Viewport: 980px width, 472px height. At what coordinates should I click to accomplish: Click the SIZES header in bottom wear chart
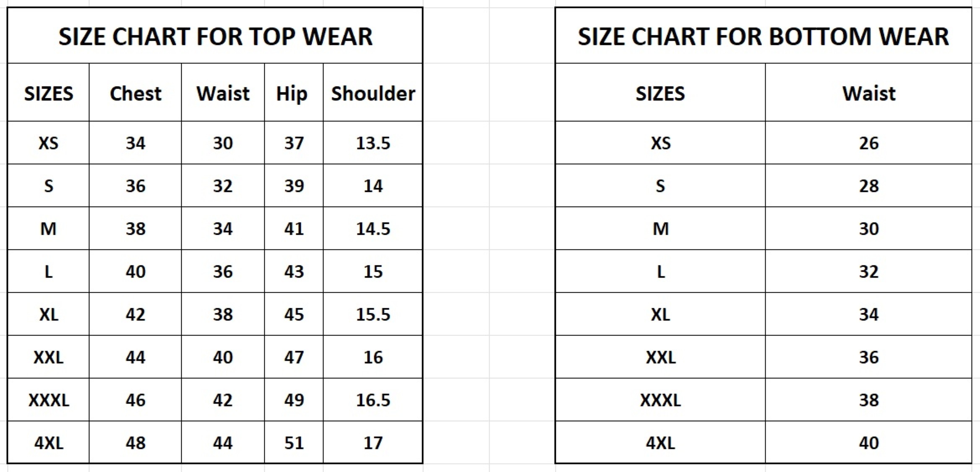tap(660, 93)
